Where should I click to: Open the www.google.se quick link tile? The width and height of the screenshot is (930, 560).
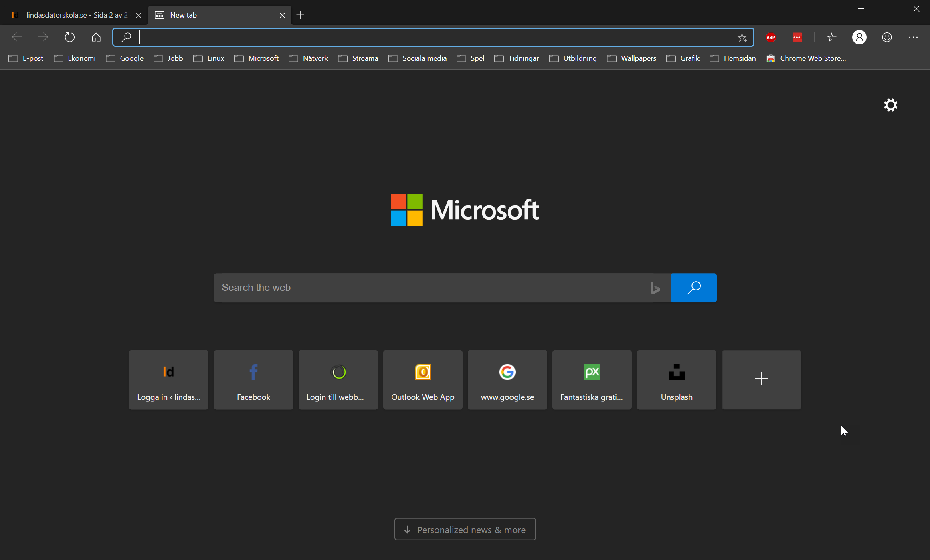[507, 380]
